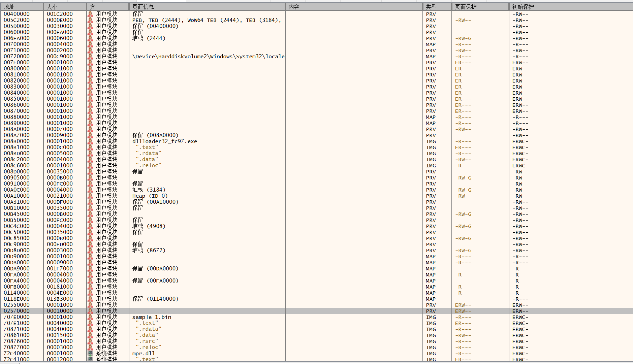Sort by the 大小 column header
This screenshot has height=364, width=633.
pyautogui.click(x=65, y=7)
